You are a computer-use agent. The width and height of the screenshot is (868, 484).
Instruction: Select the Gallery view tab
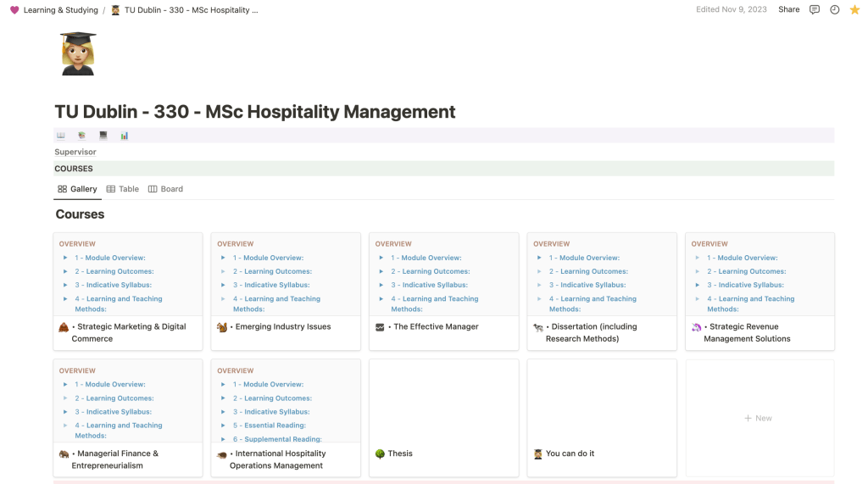[77, 189]
